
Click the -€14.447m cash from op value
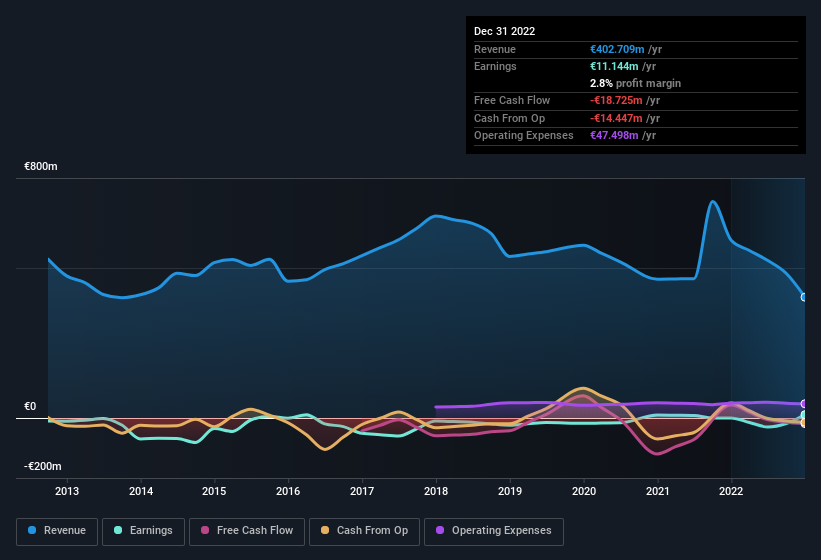pos(616,118)
